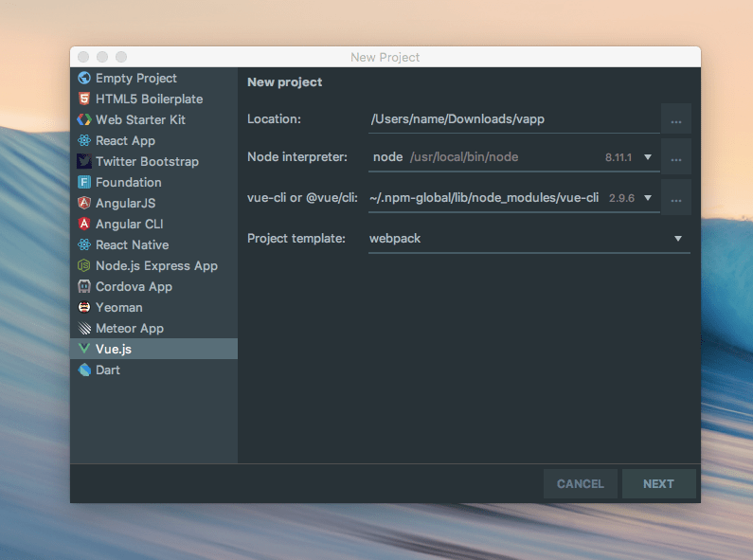The width and height of the screenshot is (753, 560).
Task: Choose Twitter Bootstrap project type
Action: coord(153,161)
